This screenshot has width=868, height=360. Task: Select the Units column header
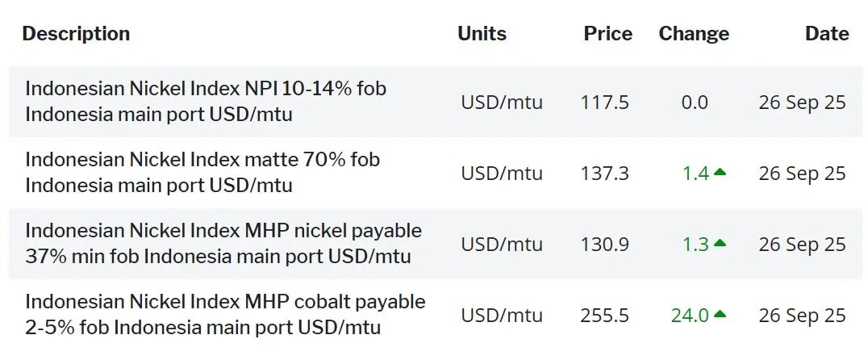pos(482,34)
